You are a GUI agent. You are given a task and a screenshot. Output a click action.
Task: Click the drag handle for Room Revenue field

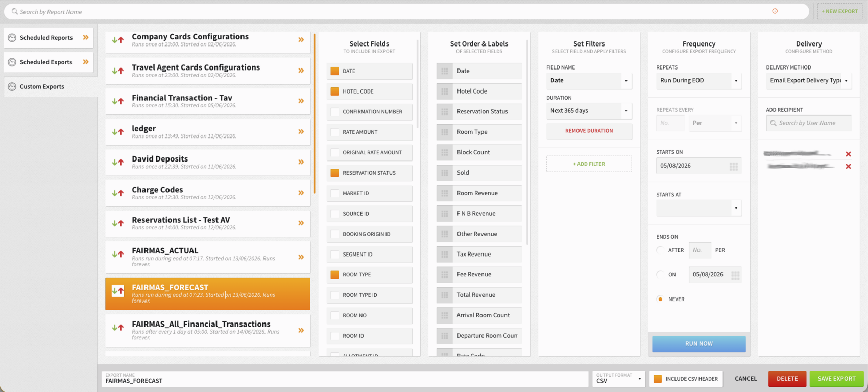[x=445, y=193]
